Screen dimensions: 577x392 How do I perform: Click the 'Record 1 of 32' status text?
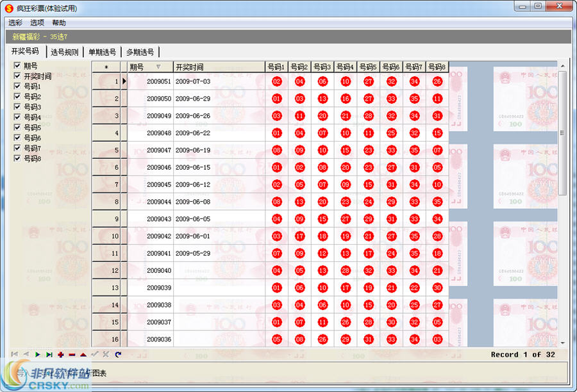523,354
